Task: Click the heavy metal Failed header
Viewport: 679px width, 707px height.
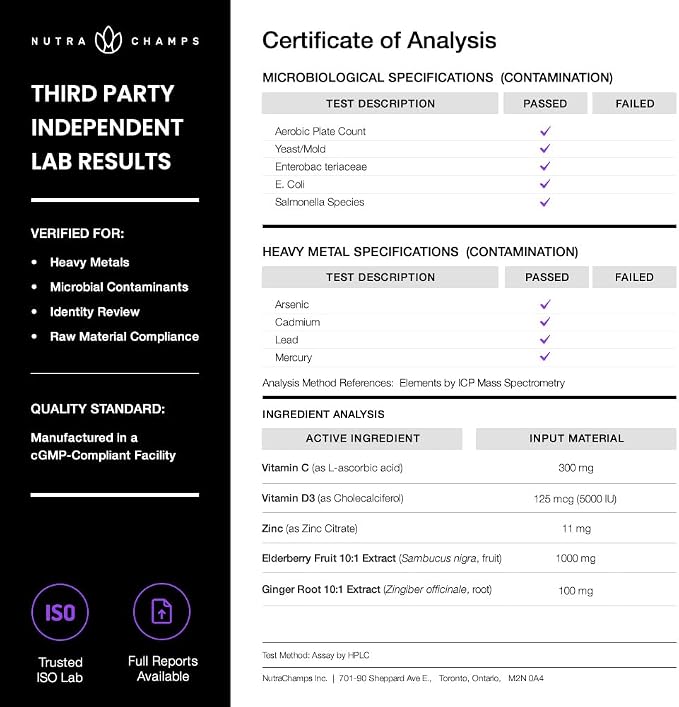Action: coord(634,277)
